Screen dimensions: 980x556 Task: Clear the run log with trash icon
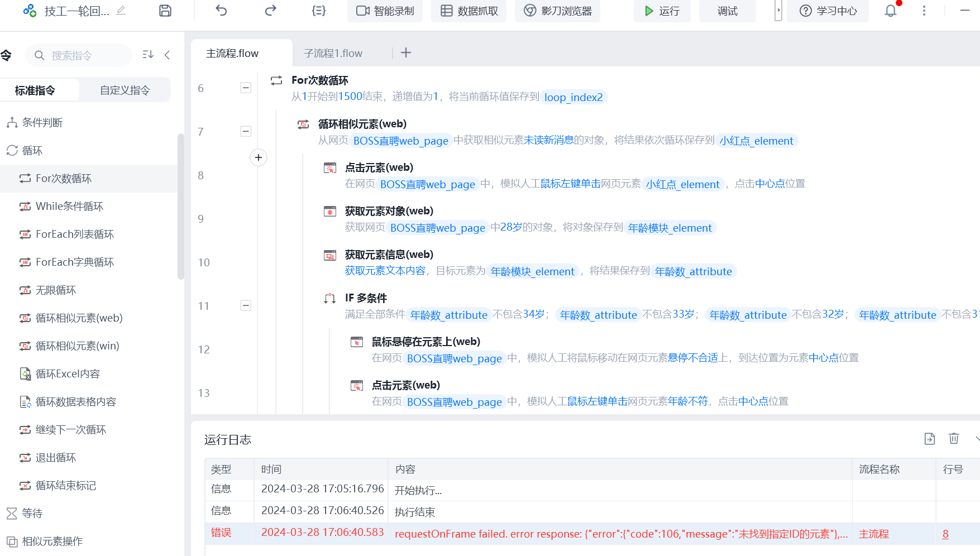click(x=954, y=439)
